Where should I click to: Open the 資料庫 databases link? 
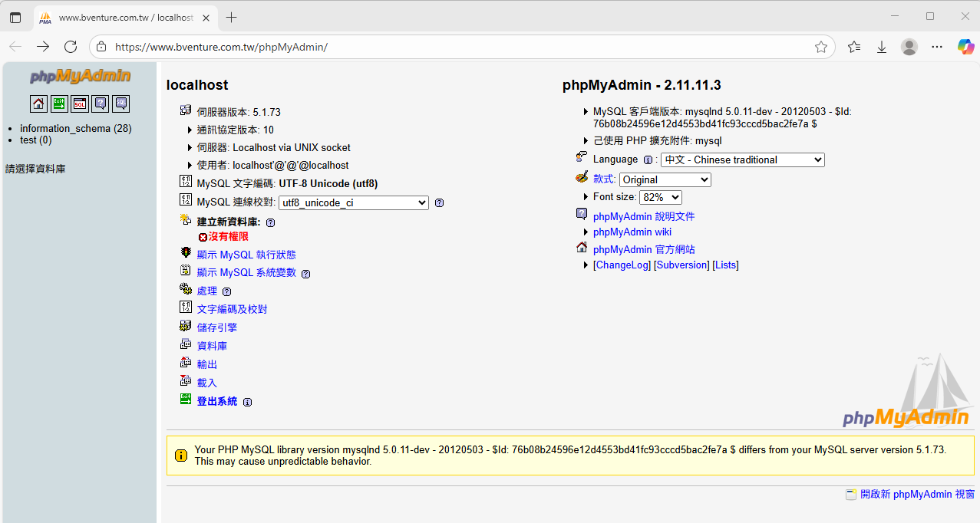pos(212,346)
